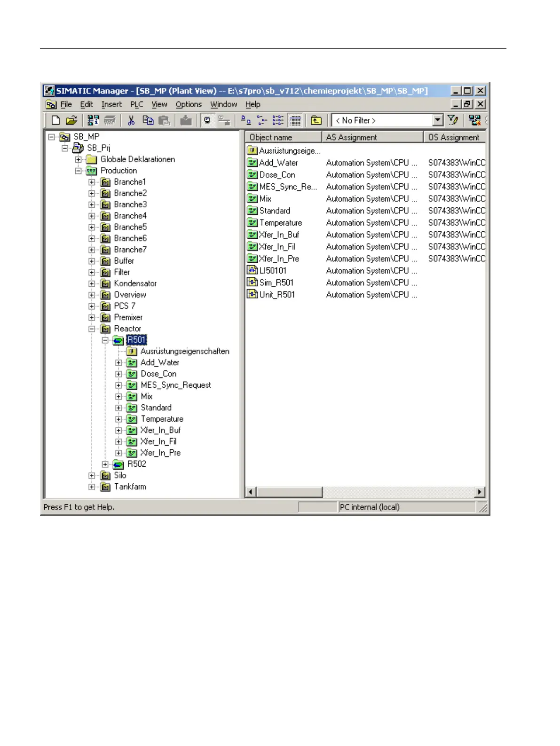Click the Download to PLC icon

186,120
